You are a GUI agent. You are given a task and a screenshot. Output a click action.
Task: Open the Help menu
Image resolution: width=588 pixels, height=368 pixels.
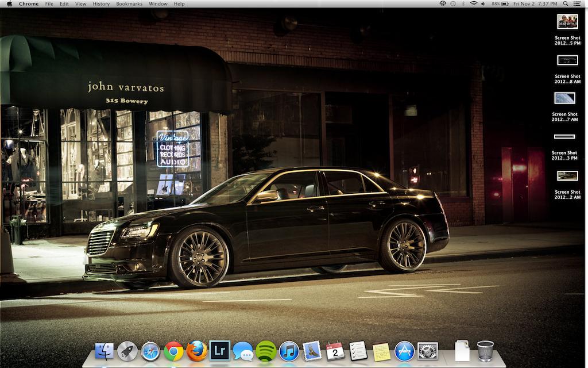pyautogui.click(x=179, y=4)
